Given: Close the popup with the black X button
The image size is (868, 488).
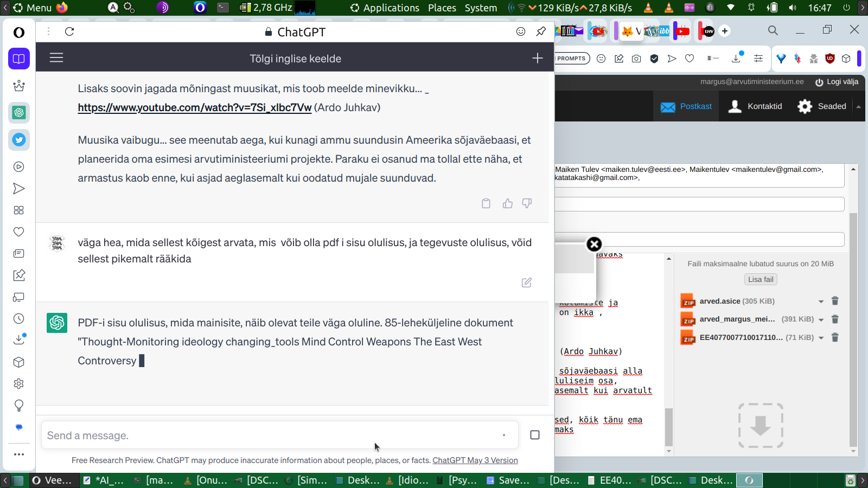Looking at the screenshot, I should tap(594, 244).
